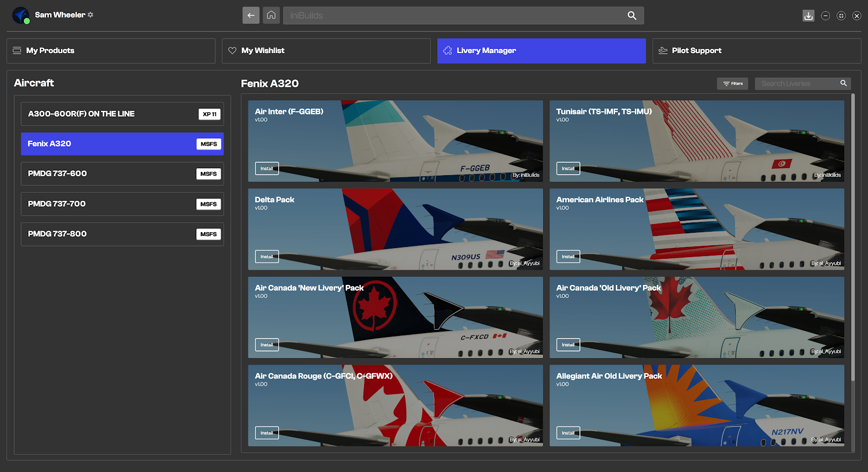Click the magnifier icon in the iniBuilds search bar

(631, 16)
